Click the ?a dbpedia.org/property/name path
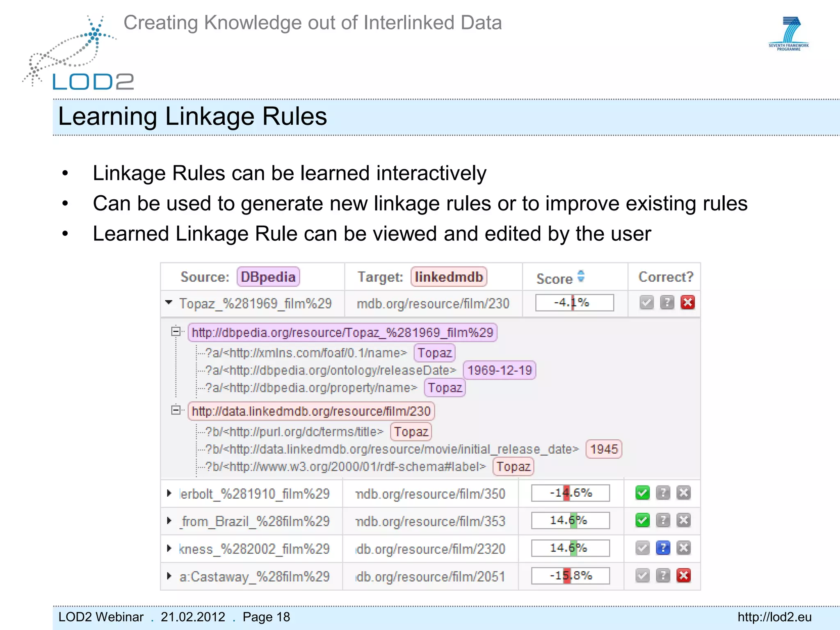 tap(311, 388)
